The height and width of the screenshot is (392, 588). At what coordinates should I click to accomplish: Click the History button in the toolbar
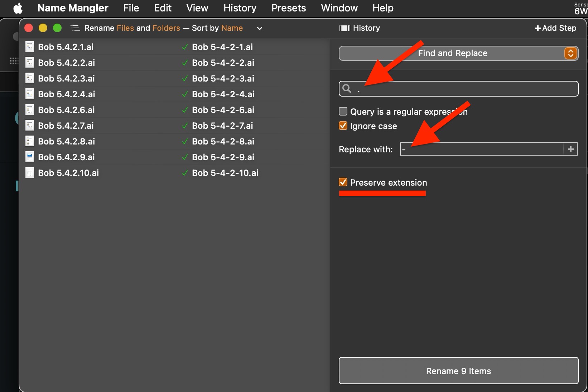[x=360, y=28]
